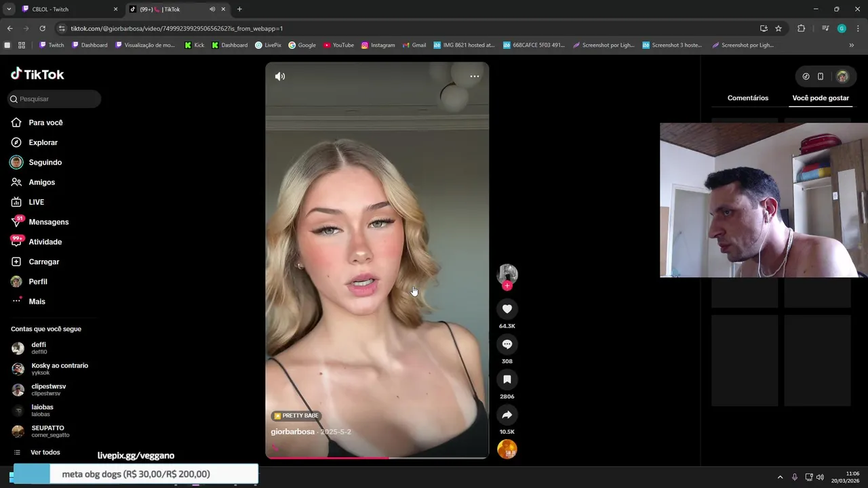This screenshot has height=488, width=868.
Task: Like the video with the heart icon
Action: [x=507, y=309]
